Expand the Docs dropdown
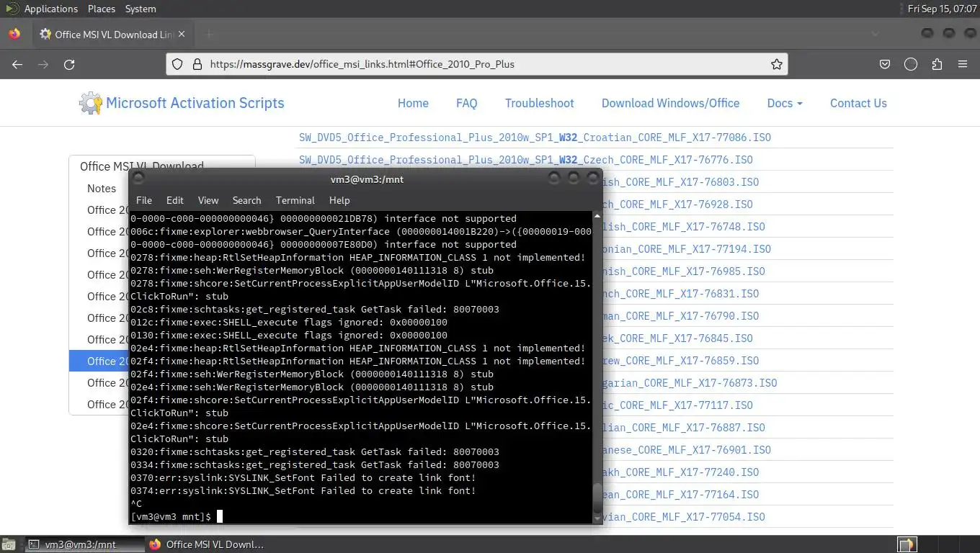This screenshot has height=553, width=980. 785,103
